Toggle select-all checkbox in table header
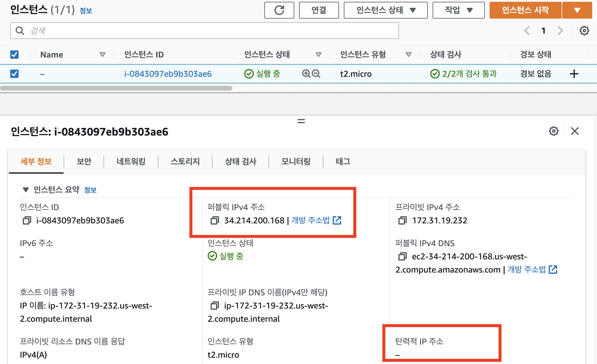597x364 pixels. [14, 55]
